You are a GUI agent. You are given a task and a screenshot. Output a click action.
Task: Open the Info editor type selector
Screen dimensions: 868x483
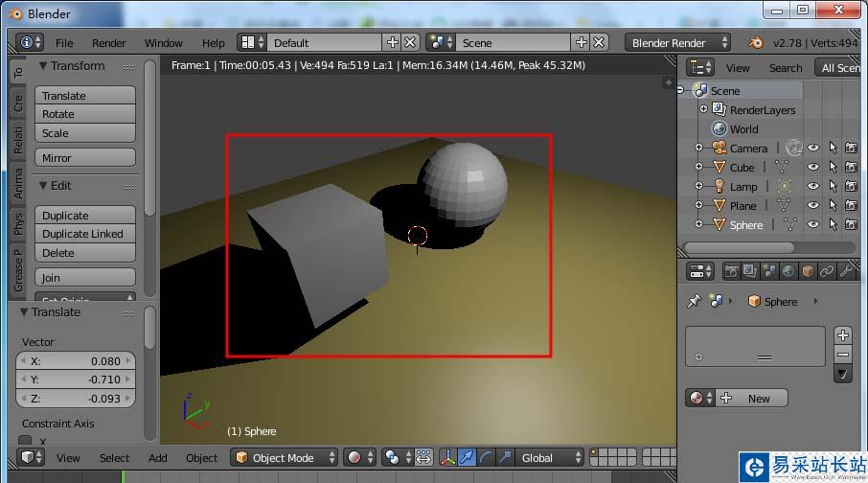[x=30, y=43]
